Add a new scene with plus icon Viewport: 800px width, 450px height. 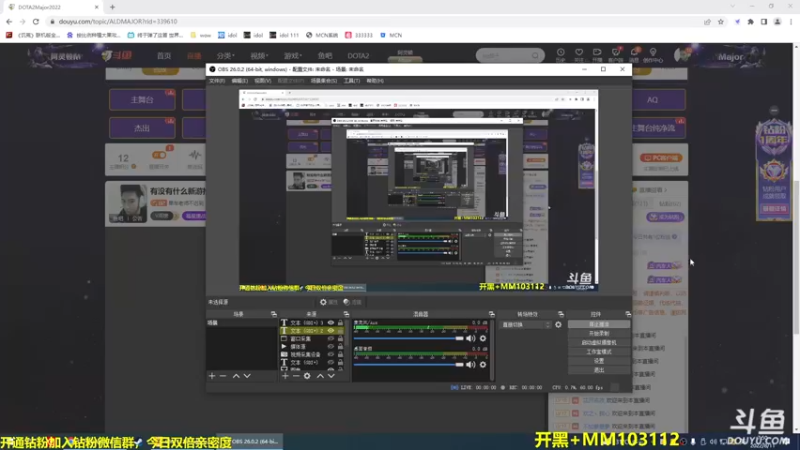[212, 376]
